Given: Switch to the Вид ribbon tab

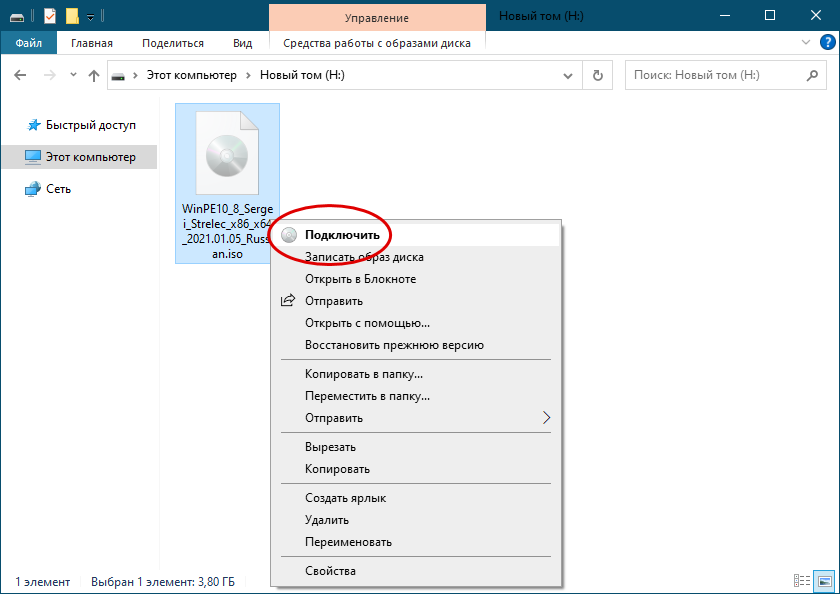Looking at the screenshot, I should coord(243,43).
